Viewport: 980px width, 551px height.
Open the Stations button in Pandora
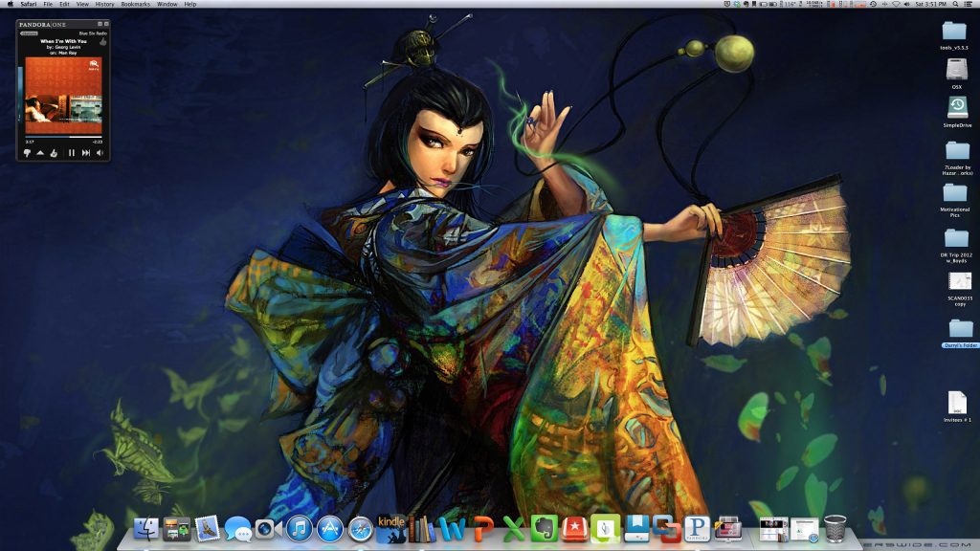[x=30, y=33]
